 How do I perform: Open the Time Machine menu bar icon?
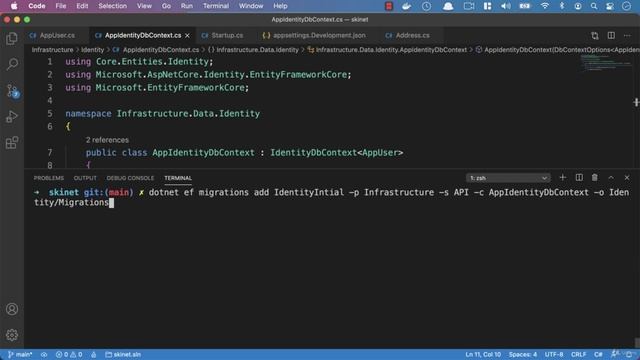click(427, 6)
